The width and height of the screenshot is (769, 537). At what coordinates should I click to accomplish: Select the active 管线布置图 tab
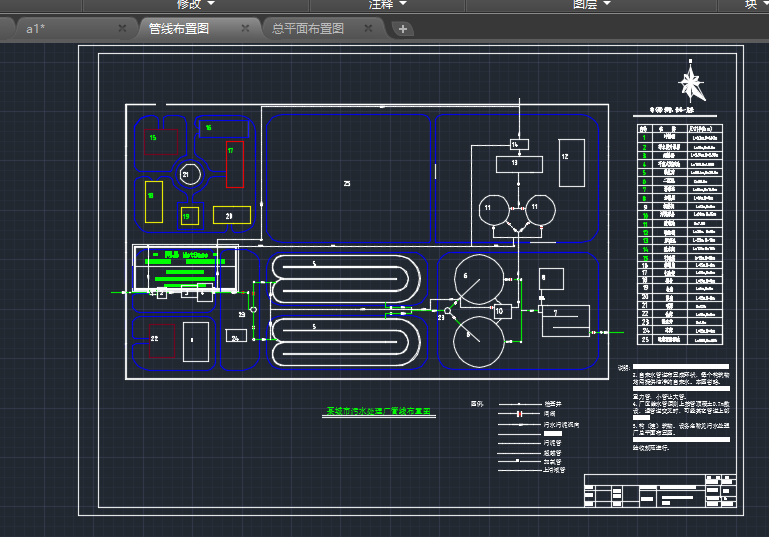coord(179,29)
